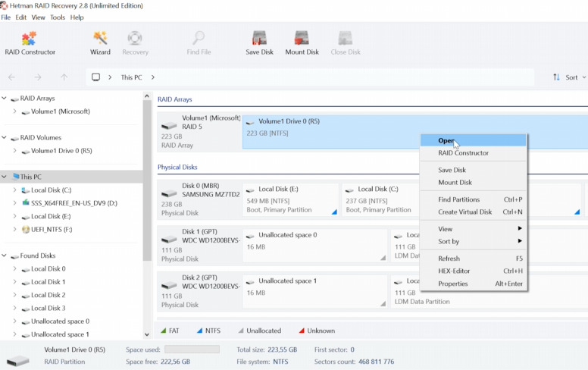The height and width of the screenshot is (370, 588).
Task: Collapse the RAID Arrays tree node
Action: (x=4, y=99)
